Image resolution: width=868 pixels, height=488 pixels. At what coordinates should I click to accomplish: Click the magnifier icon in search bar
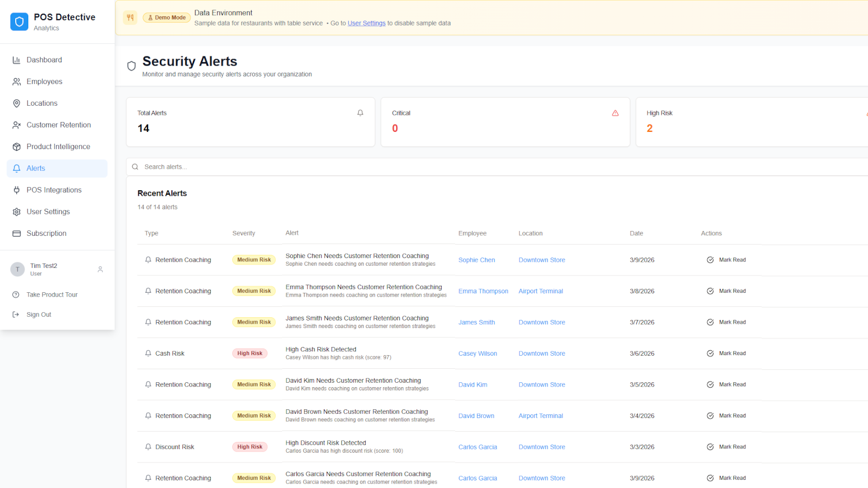coord(135,167)
